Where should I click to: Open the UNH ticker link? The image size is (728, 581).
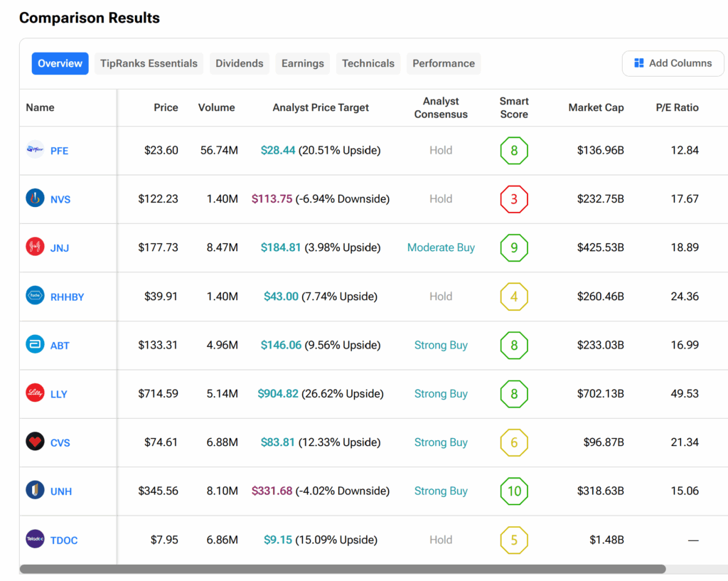point(61,491)
